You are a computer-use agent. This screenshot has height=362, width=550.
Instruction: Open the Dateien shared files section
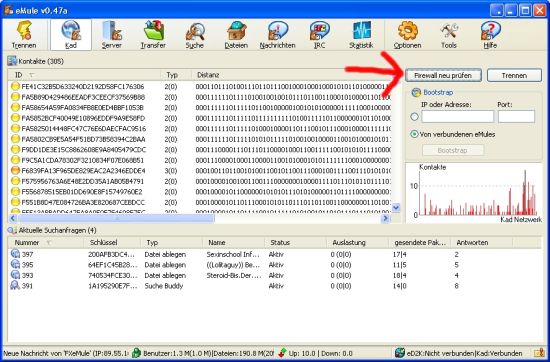tap(236, 35)
